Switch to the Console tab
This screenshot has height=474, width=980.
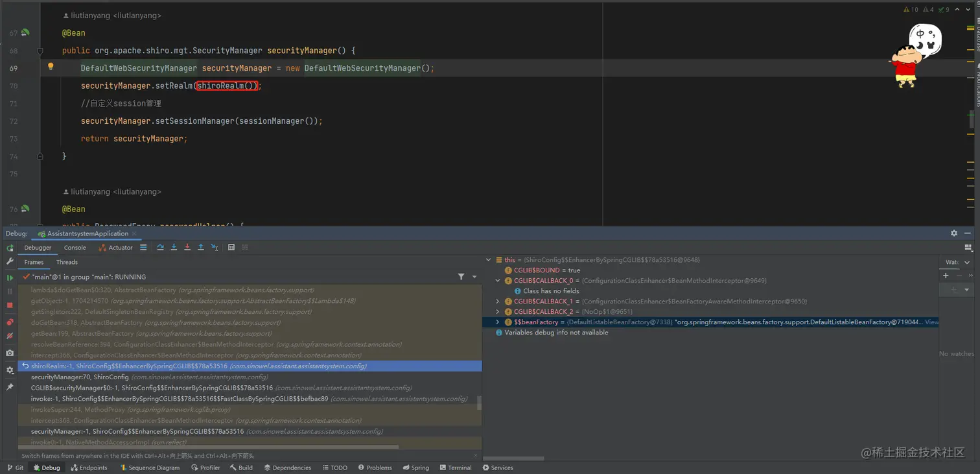pyautogui.click(x=75, y=248)
